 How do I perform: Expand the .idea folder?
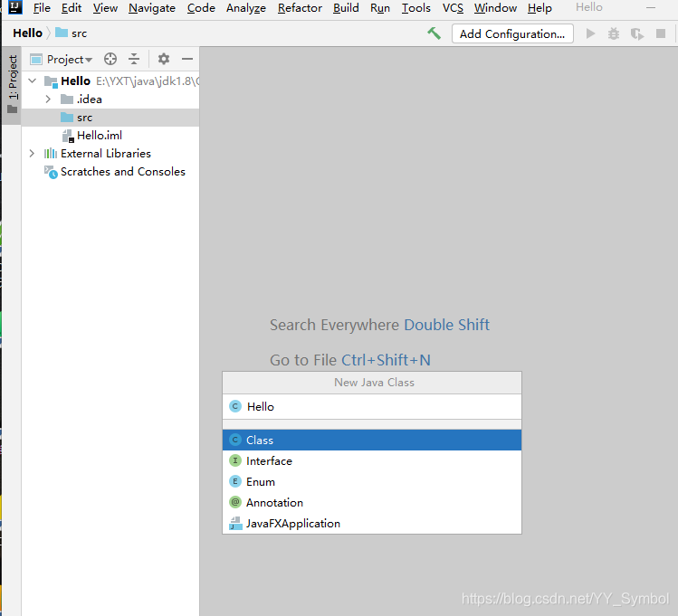(x=48, y=100)
